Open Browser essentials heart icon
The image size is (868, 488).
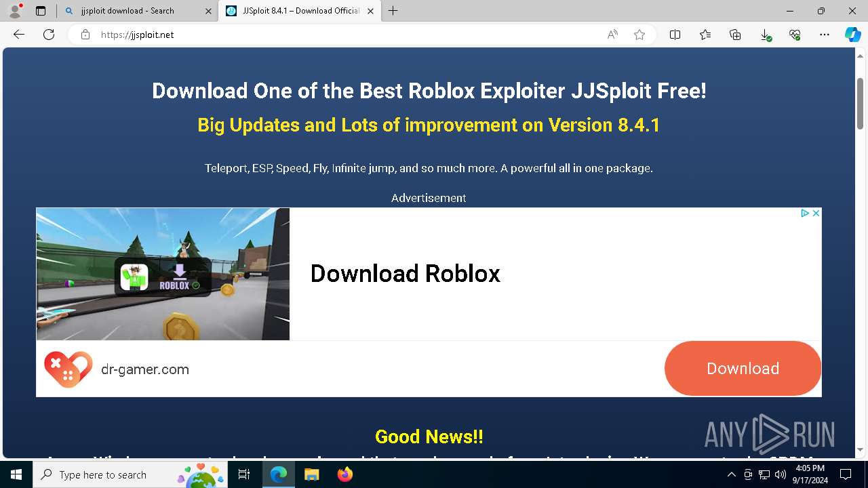click(x=795, y=35)
